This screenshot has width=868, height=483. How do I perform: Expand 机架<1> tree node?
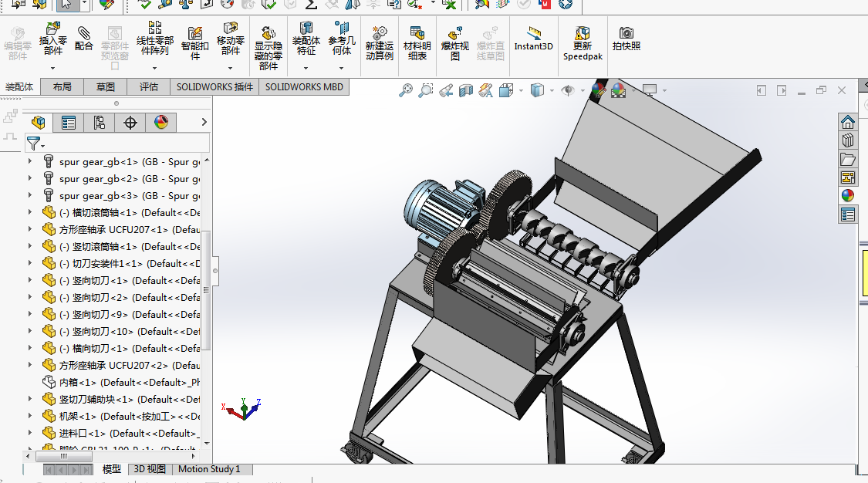(30, 416)
